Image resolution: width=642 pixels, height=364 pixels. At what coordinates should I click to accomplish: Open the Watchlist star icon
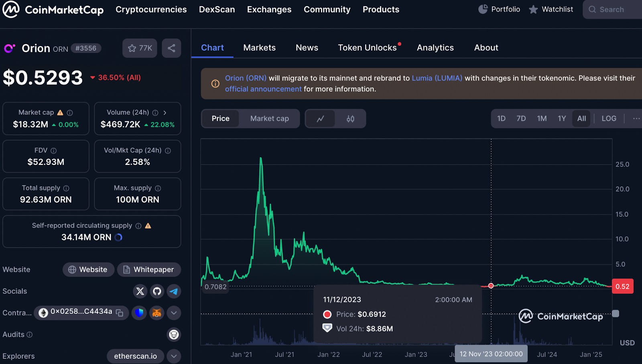(533, 9)
